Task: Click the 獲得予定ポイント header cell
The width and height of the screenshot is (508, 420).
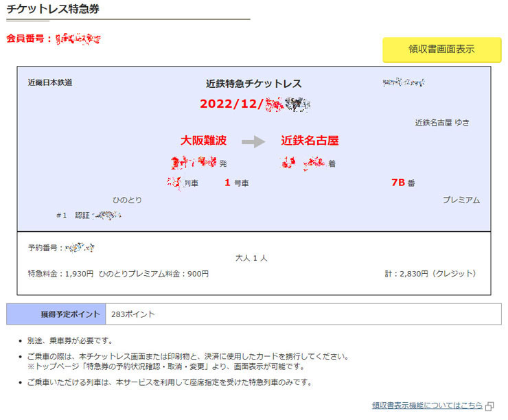Action: [x=56, y=314]
